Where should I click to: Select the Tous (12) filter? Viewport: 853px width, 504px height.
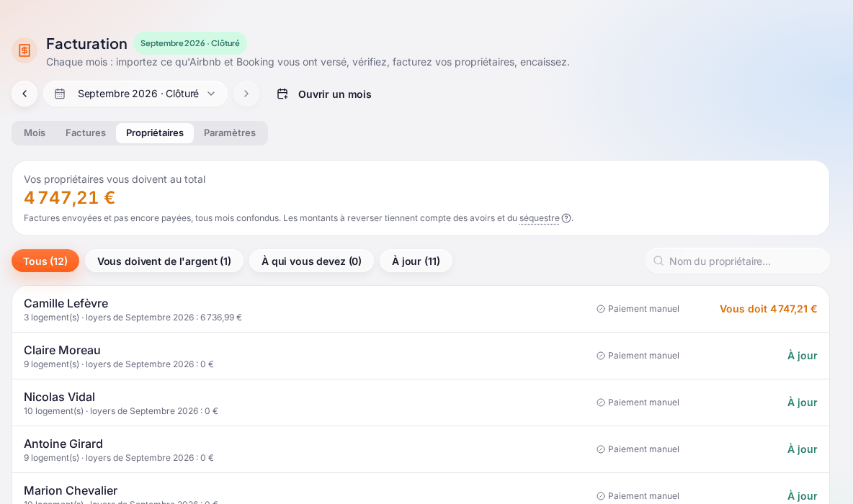[45, 261]
